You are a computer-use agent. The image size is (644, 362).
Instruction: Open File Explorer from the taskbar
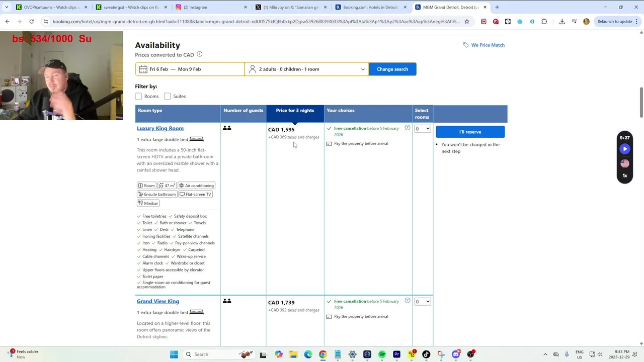293,354
